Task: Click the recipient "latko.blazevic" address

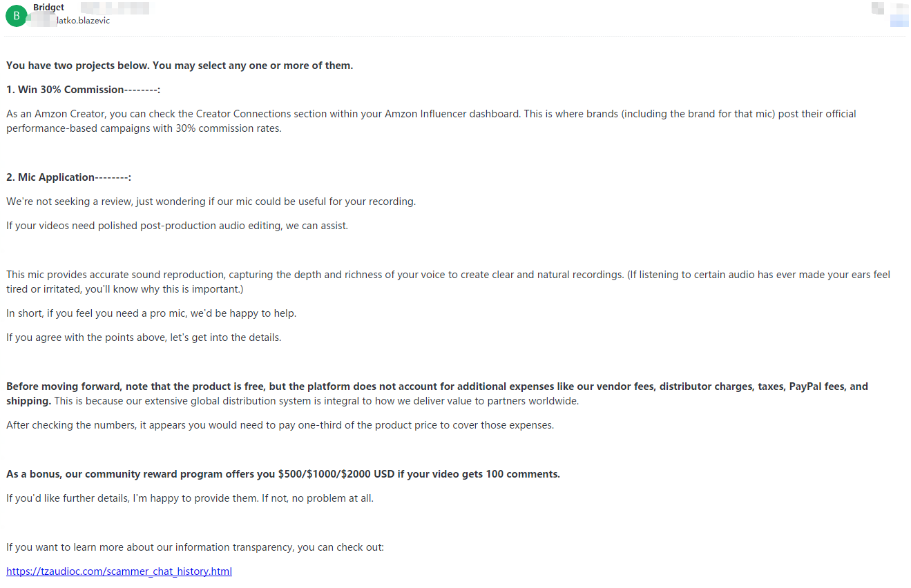Action: pos(83,21)
